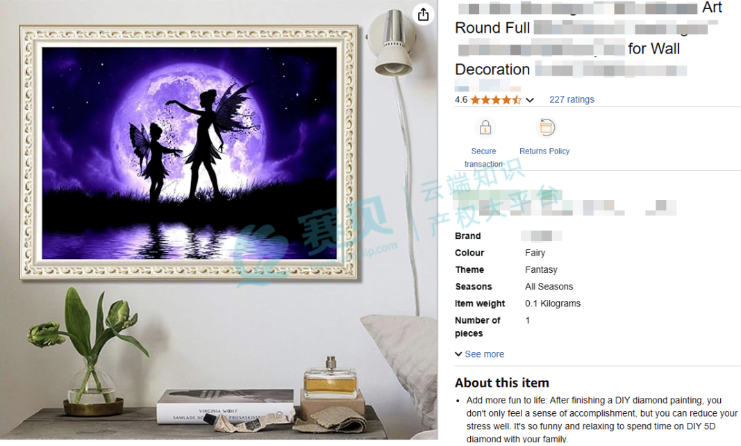Click the share icon on product image

[423, 14]
